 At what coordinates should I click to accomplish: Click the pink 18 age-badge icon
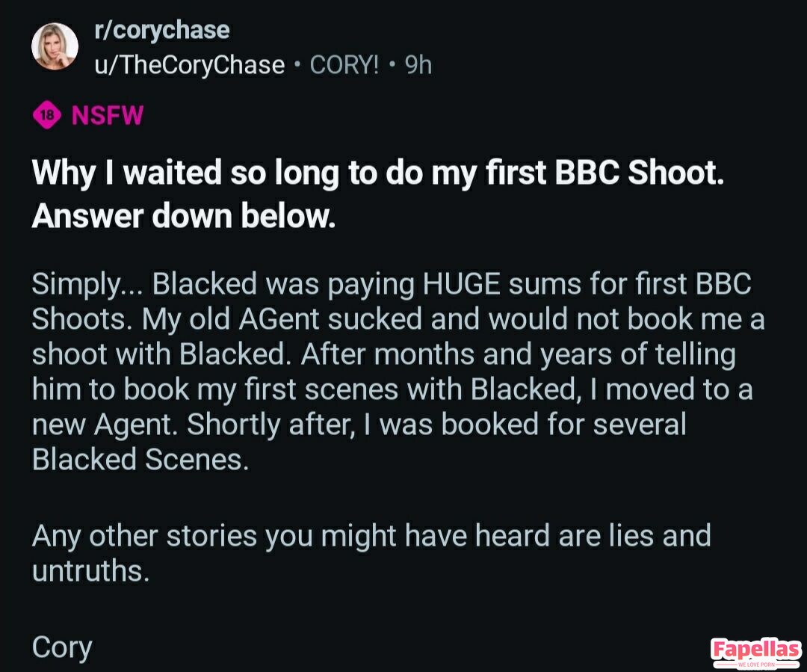(x=46, y=116)
